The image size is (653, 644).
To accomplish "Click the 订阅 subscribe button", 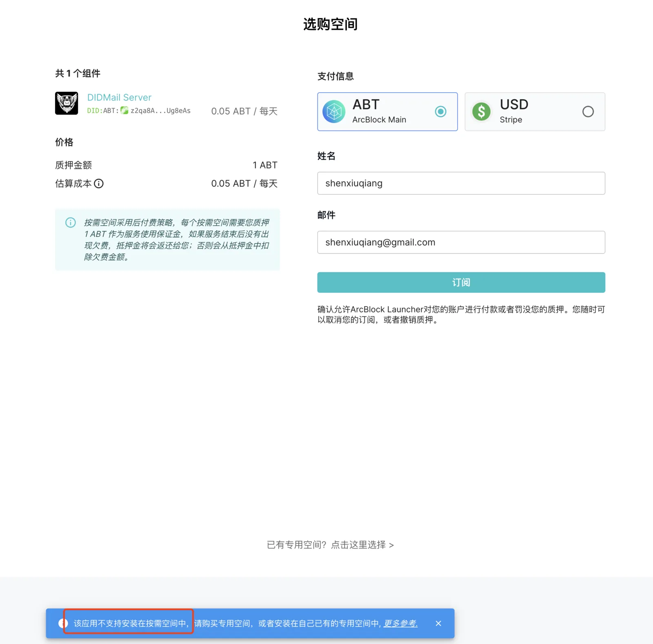I will (461, 282).
